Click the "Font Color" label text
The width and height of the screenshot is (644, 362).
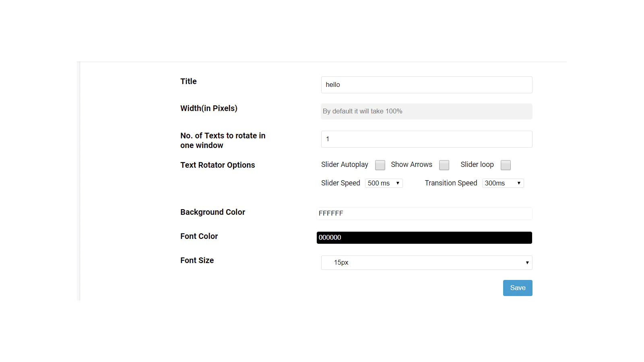(x=199, y=236)
